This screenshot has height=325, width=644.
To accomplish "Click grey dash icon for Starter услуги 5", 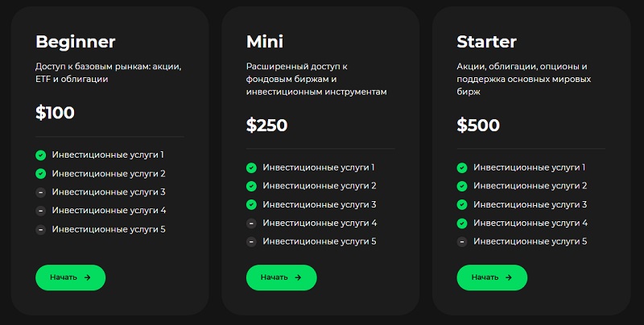I will (x=462, y=241).
